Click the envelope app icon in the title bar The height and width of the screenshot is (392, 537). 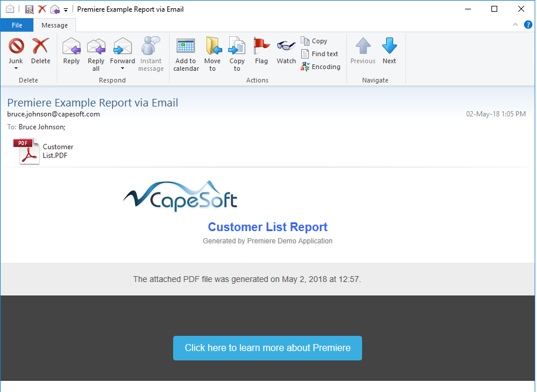tap(10, 9)
